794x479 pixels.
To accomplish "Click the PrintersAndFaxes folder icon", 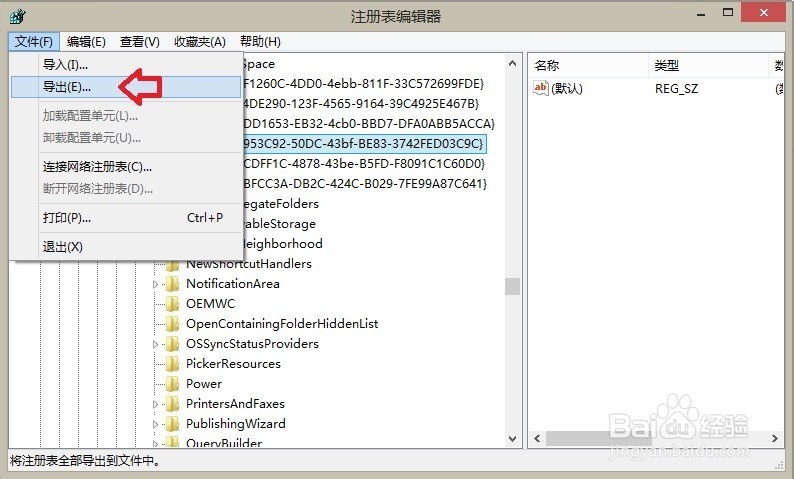I will click(x=173, y=404).
